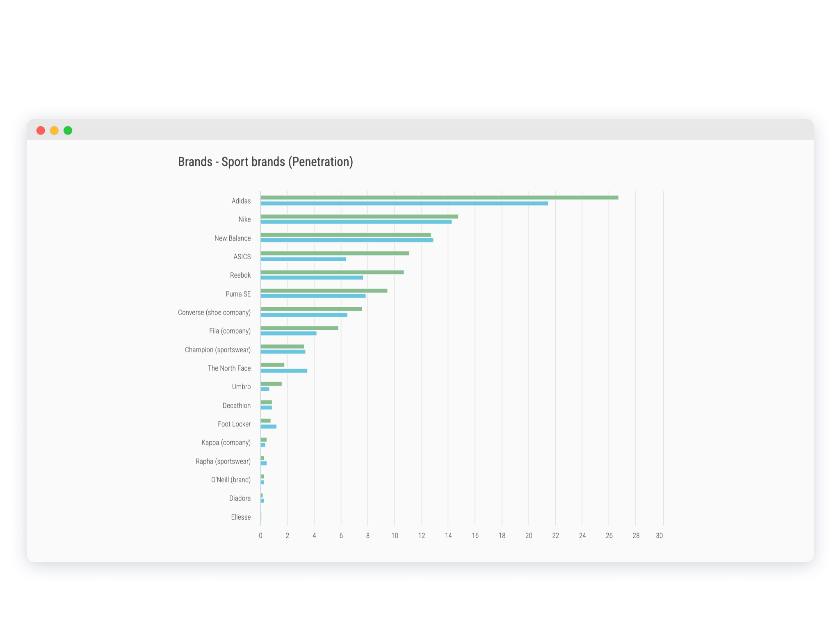
Task: Click the green maximize window button
Action: pos(68,130)
